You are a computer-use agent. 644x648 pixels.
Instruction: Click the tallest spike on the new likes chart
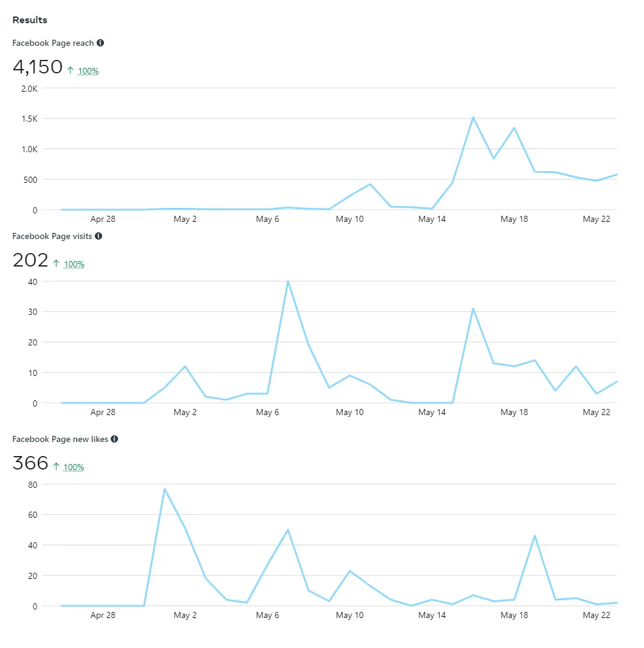165,488
